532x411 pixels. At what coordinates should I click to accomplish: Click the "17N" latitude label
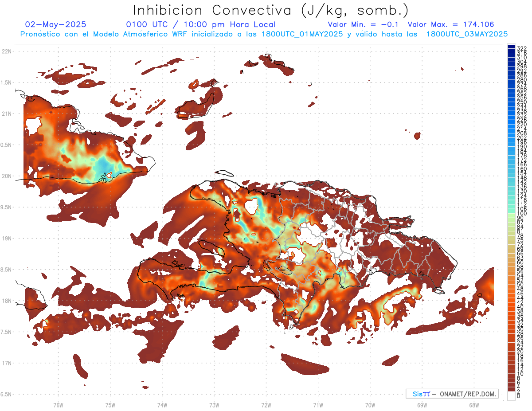point(6,363)
